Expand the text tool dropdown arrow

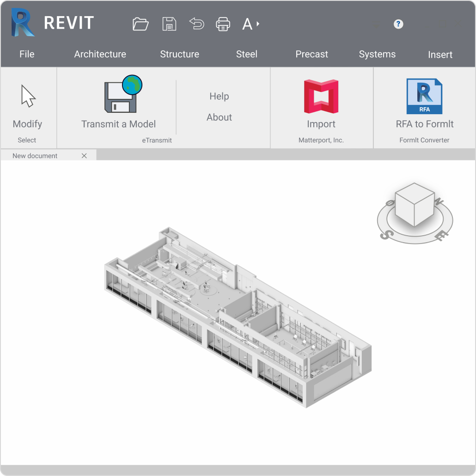(257, 24)
